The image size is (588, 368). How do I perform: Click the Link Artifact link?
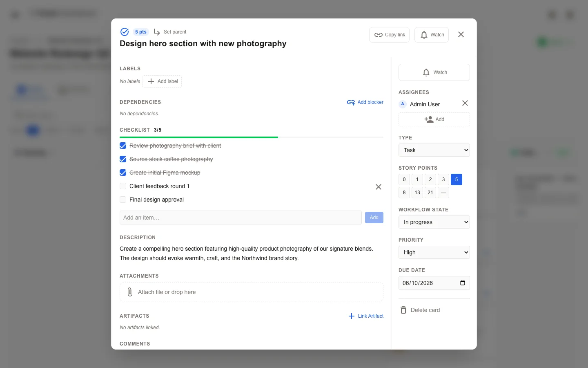point(366,316)
